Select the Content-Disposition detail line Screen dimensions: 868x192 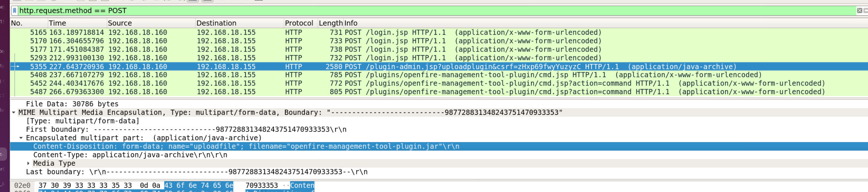point(246,147)
